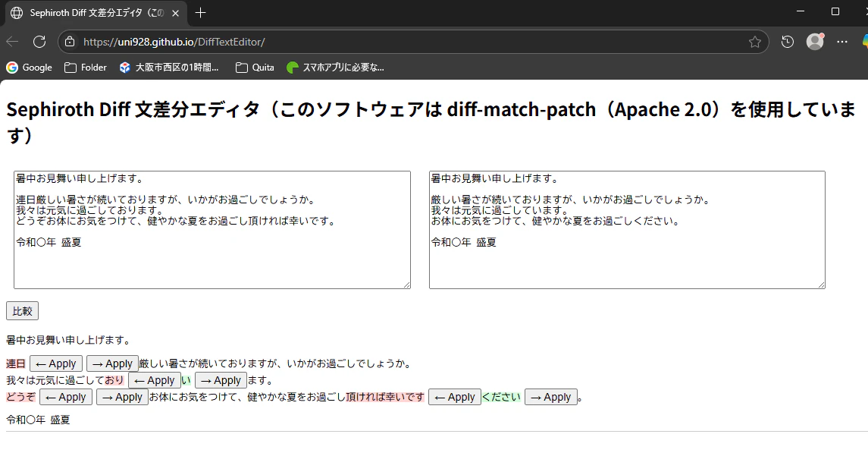Image resolution: width=868 pixels, height=475 pixels.
Task: Open a new tab with the plus icon
Action: [200, 12]
